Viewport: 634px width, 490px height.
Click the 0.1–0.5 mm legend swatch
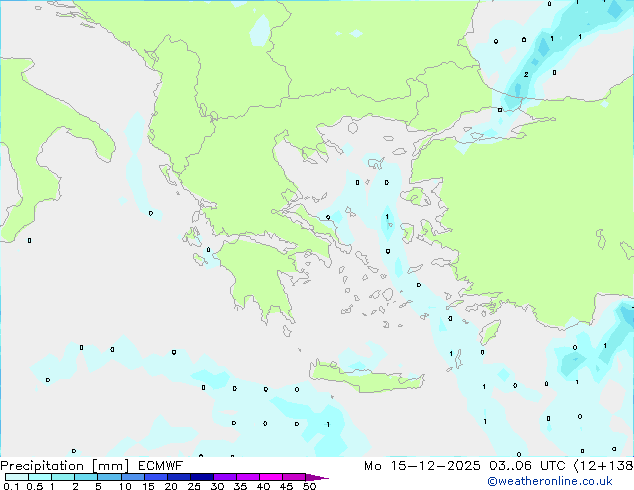[17, 477]
